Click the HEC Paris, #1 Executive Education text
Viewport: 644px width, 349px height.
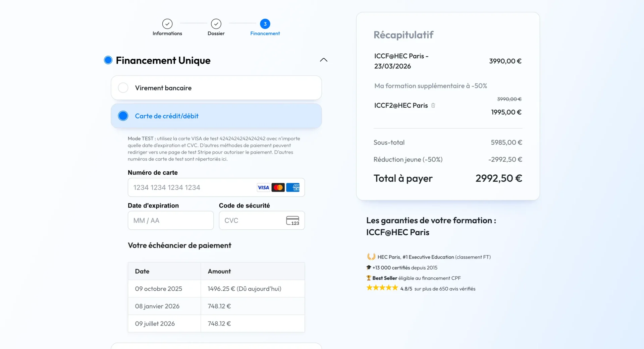pyautogui.click(x=434, y=257)
